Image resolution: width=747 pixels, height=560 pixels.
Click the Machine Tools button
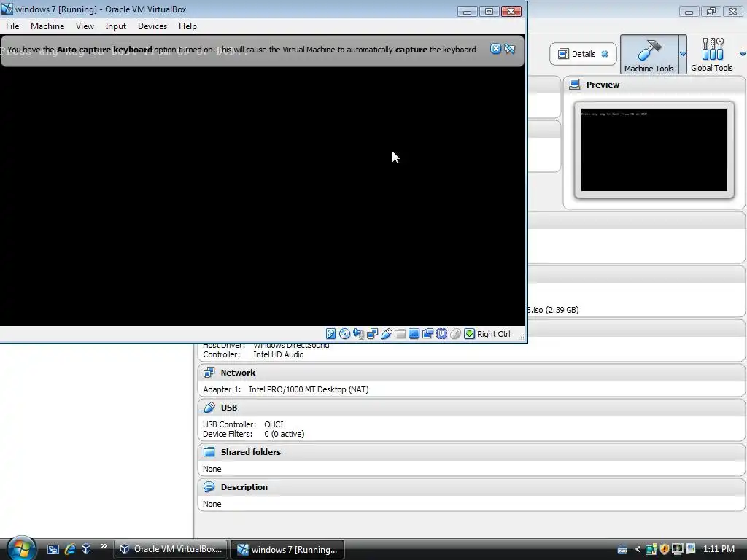[649, 54]
